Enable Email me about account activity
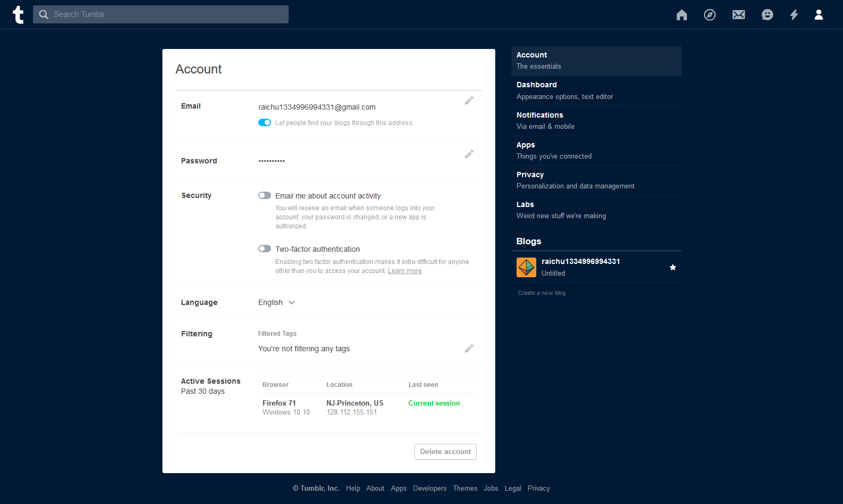843x504 pixels. pyautogui.click(x=265, y=195)
